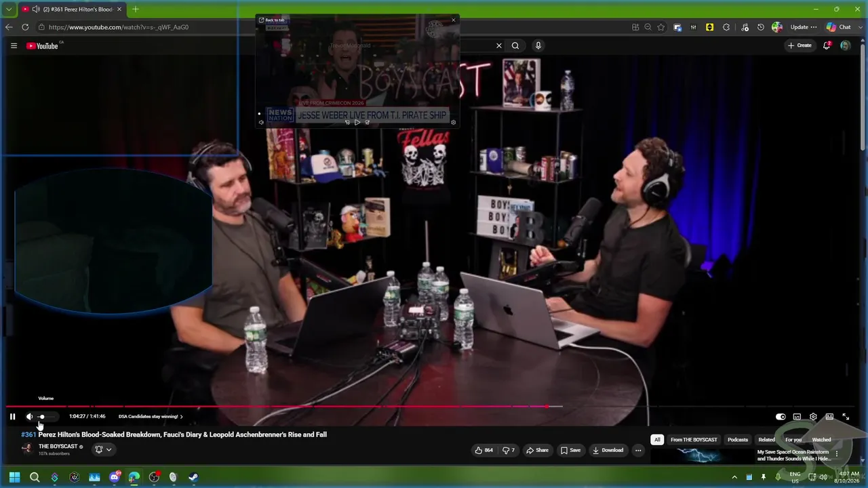Click the browser address bar URL

tap(119, 27)
